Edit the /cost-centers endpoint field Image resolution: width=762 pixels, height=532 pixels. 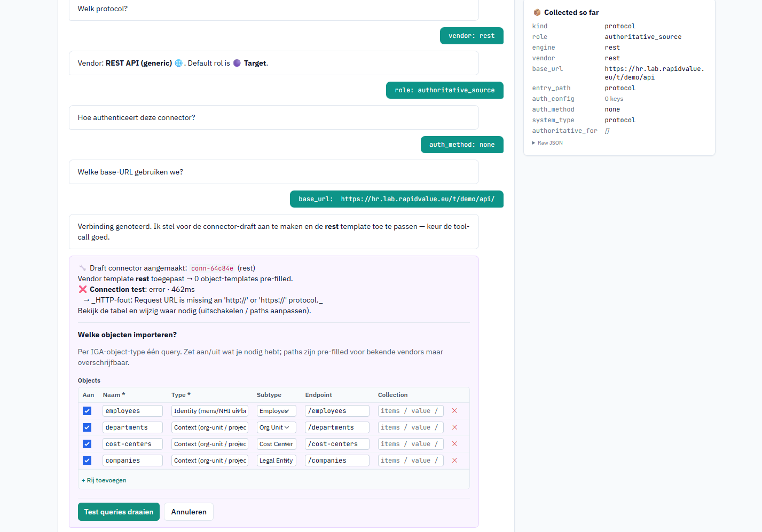pyautogui.click(x=337, y=444)
